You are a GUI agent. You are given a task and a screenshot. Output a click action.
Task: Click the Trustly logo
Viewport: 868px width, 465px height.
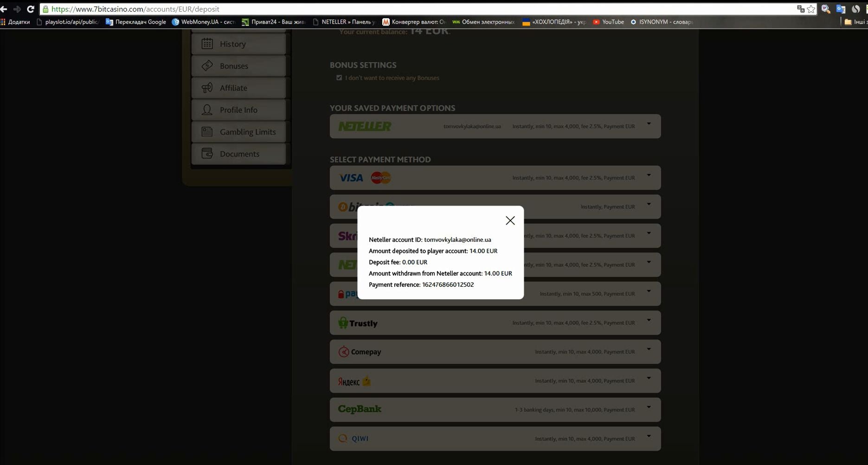(358, 323)
